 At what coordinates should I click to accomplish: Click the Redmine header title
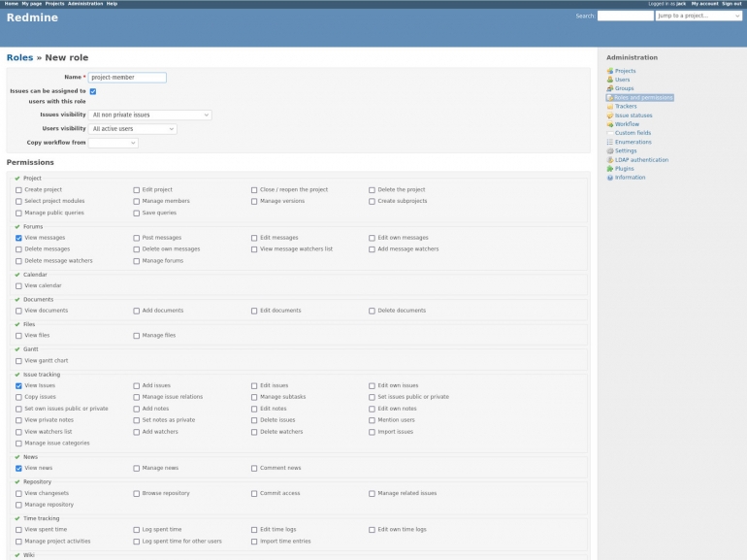(x=32, y=17)
